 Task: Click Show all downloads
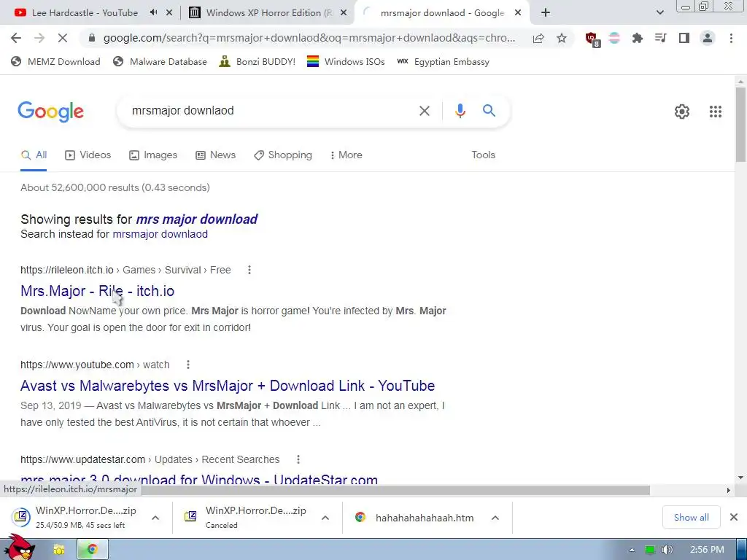[x=692, y=518]
